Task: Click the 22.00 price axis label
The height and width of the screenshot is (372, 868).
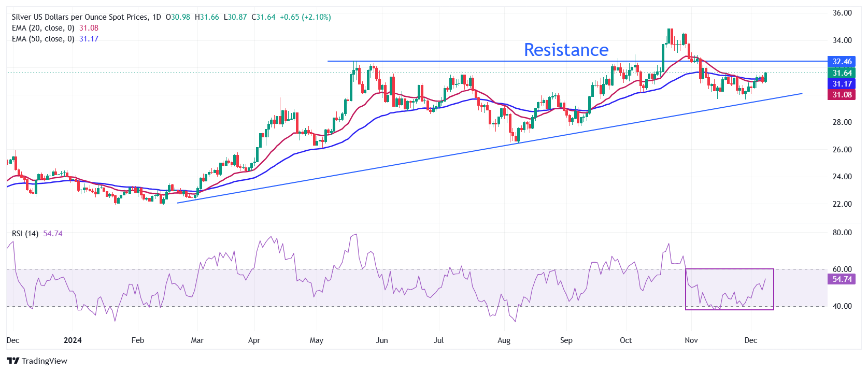Action: coord(842,204)
